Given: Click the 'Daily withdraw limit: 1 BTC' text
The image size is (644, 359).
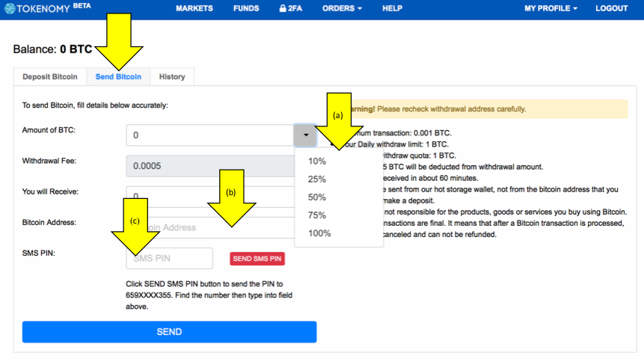Looking at the screenshot, I should point(403,144).
